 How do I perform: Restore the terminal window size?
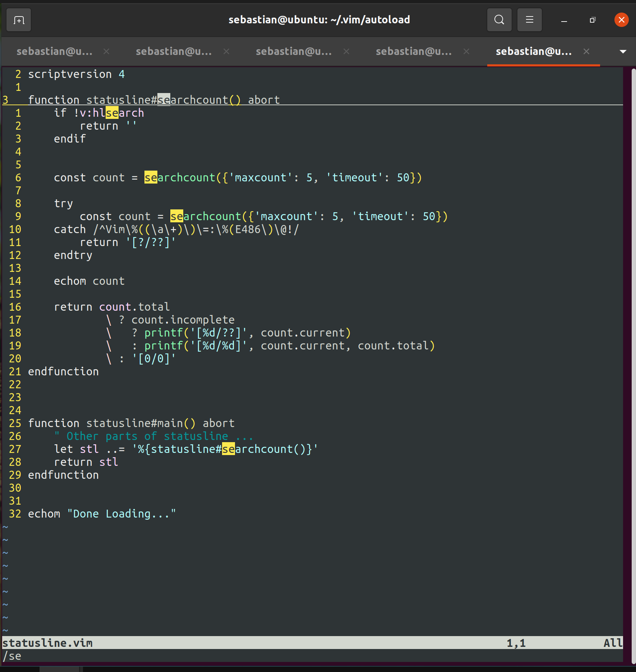click(x=593, y=20)
